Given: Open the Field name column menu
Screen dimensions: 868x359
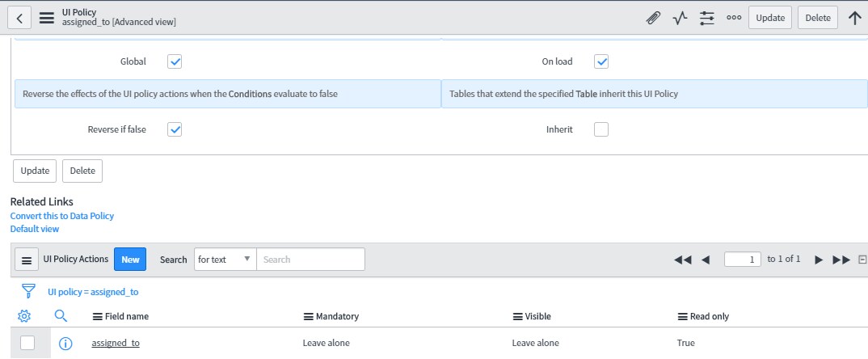Looking at the screenshot, I should click(x=98, y=316).
